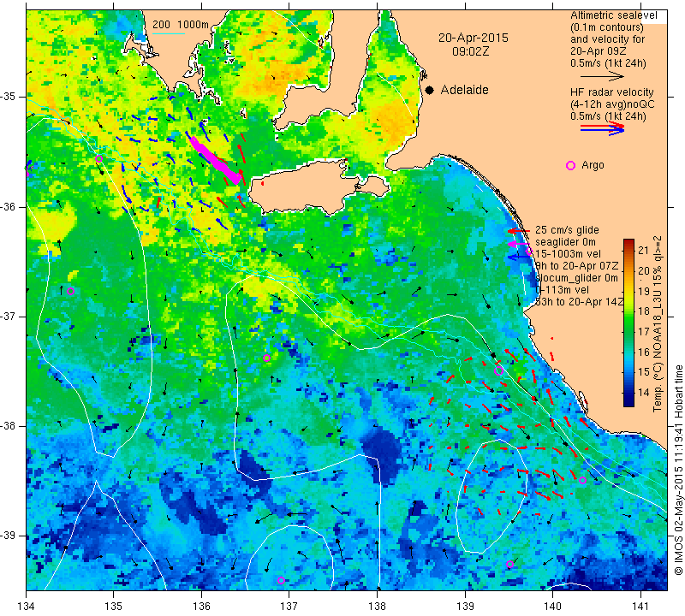Select the Argo float near 37.4S 136.7E
Image resolution: width=685 pixels, height=616 pixels.
266,358
